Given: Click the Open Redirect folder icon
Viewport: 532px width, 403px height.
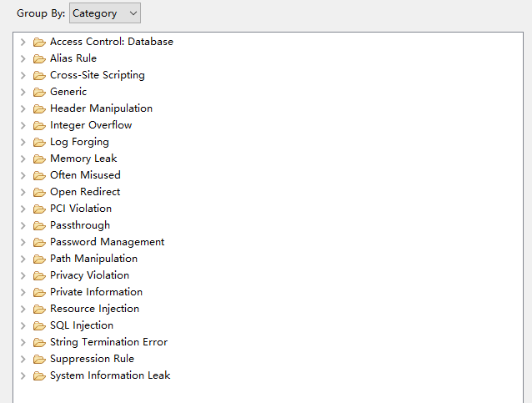Looking at the screenshot, I should coord(39,192).
